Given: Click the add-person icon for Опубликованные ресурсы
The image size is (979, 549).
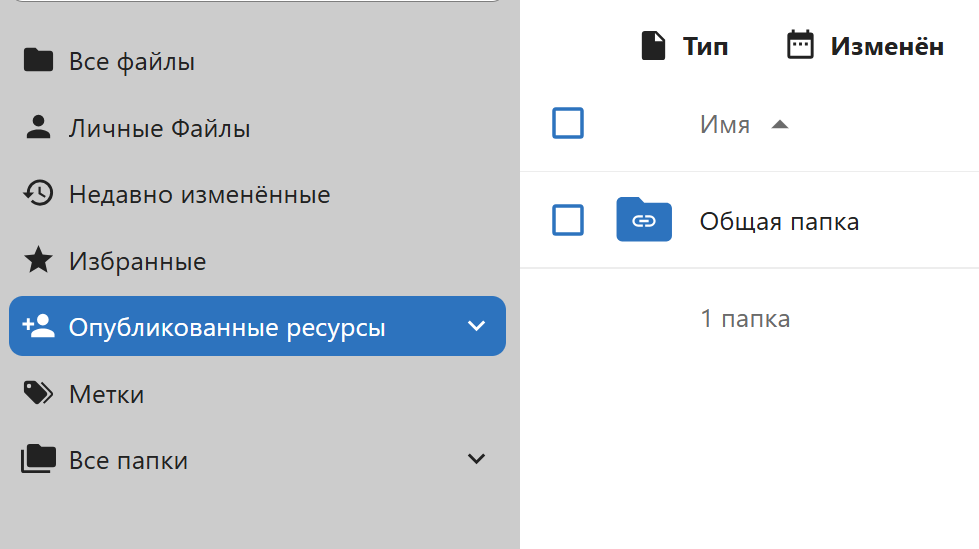Looking at the screenshot, I should click(38, 326).
